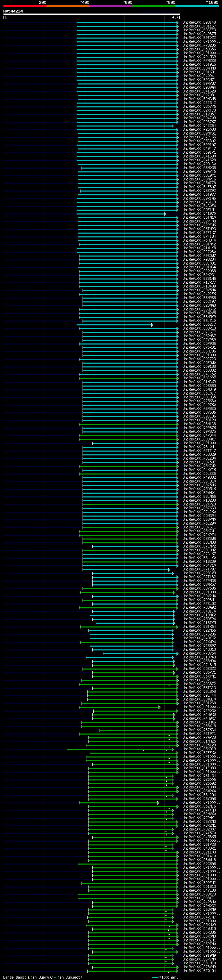The width and height of the screenshot is (222, 980).
Task: Select the UniRef100_A7T182 label
Action: [199, 577]
